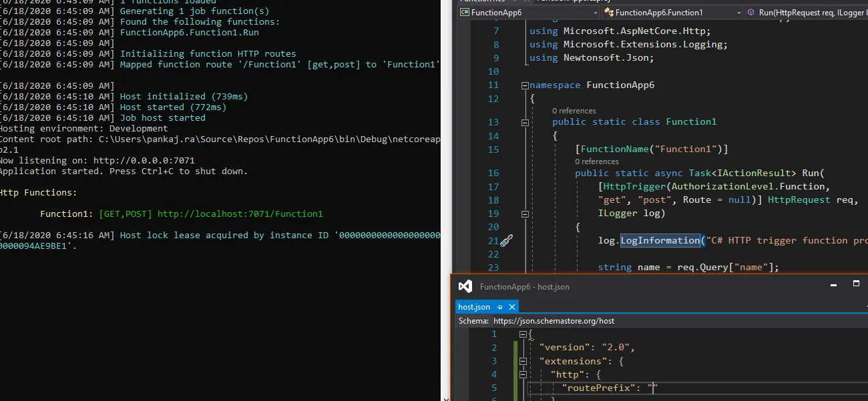Click the C# project icon in FunctionApp6 dropdown

[x=464, y=13]
